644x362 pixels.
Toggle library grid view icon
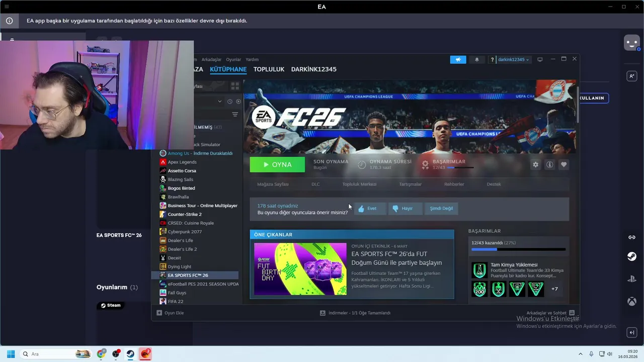(235, 86)
